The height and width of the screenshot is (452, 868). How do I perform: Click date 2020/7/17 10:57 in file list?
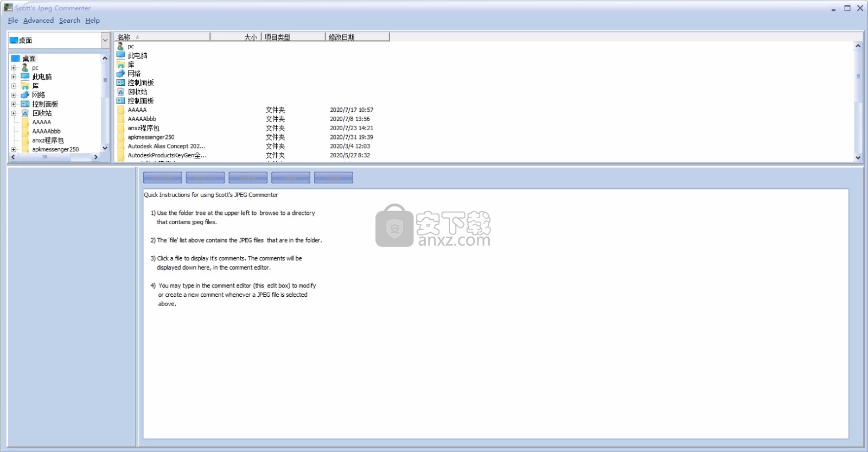pyautogui.click(x=352, y=110)
